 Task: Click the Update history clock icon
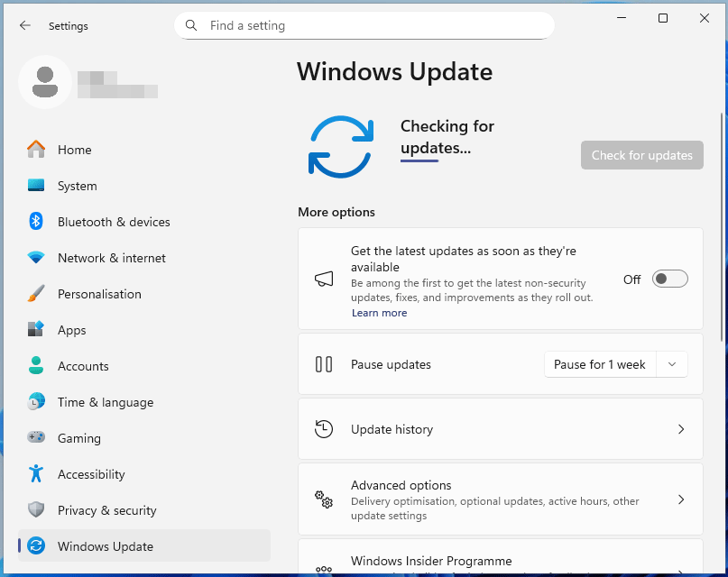pos(324,429)
